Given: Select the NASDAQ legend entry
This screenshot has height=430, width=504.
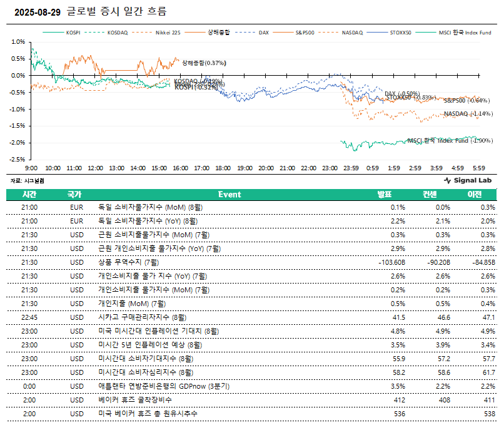Looking at the screenshot, I should click(x=341, y=33).
